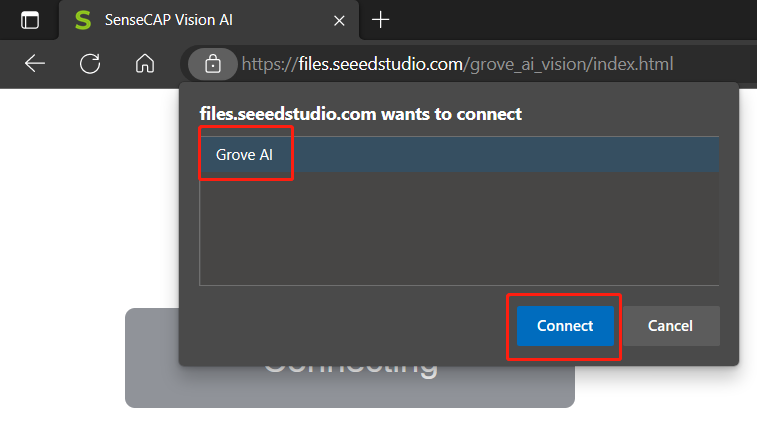The height and width of the screenshot is (426, 757).
Task: Click blank page area below Connecting button
Action: pos(350,417)
